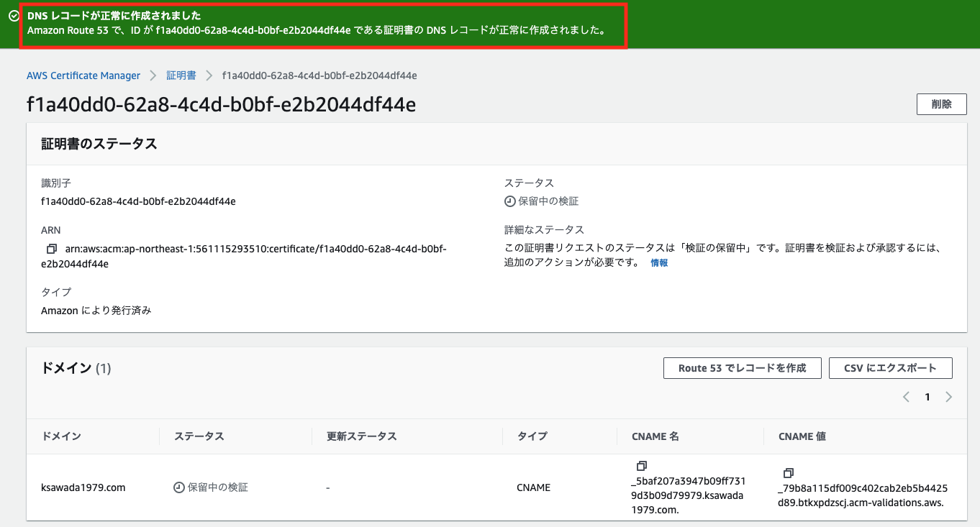Select the ksawada1979.com domain cell
The image size is (980, 527).
click(x=83, y=487)
